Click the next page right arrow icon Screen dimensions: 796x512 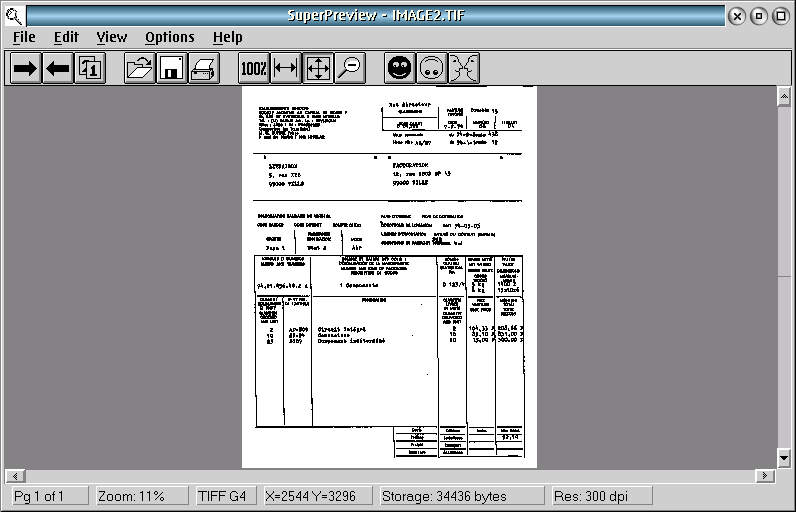25,68
